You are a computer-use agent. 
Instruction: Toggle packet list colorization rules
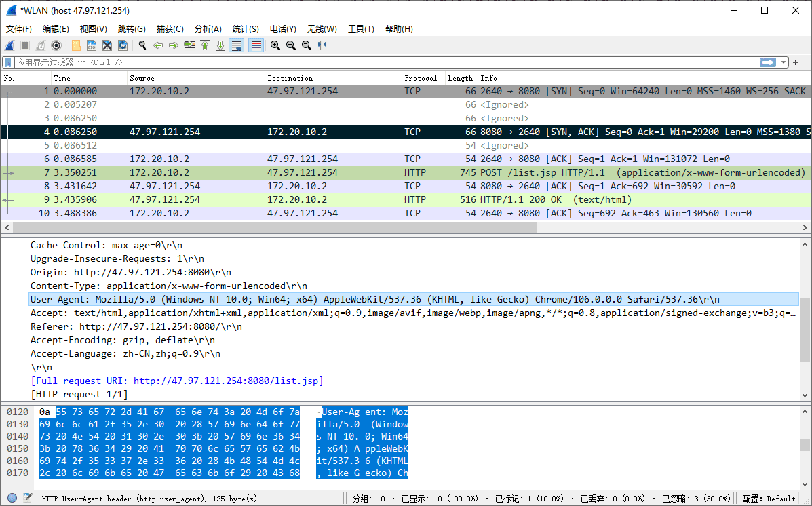(x=256, y=45)
